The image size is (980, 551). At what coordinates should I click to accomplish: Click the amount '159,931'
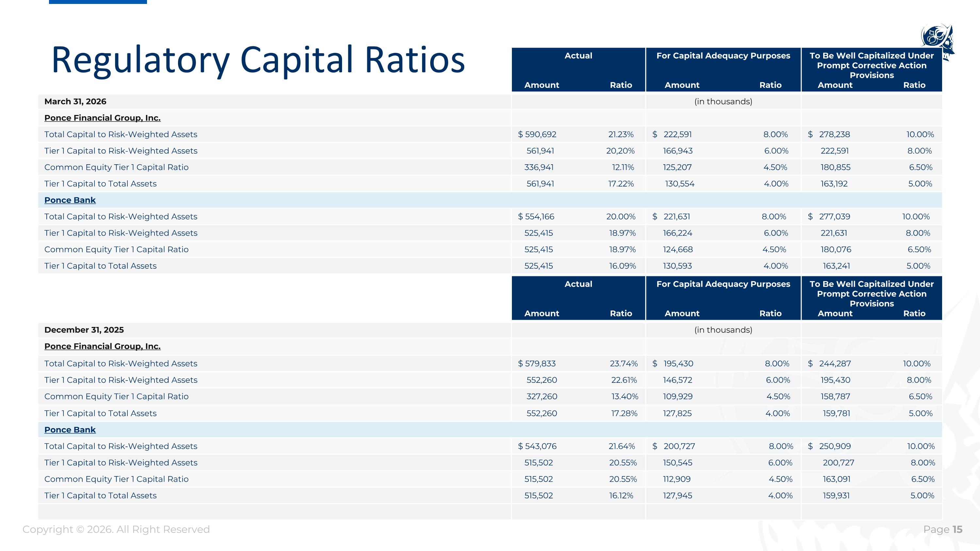point(836,495)
